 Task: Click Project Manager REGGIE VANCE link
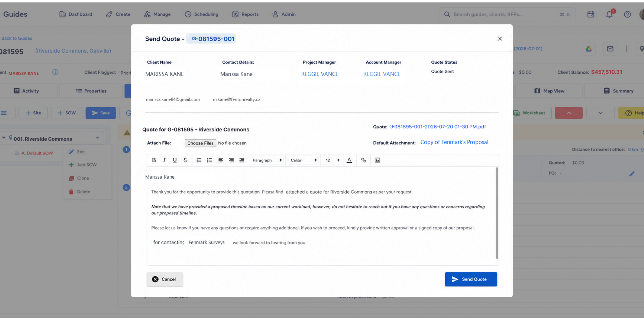tap(319, 74)
